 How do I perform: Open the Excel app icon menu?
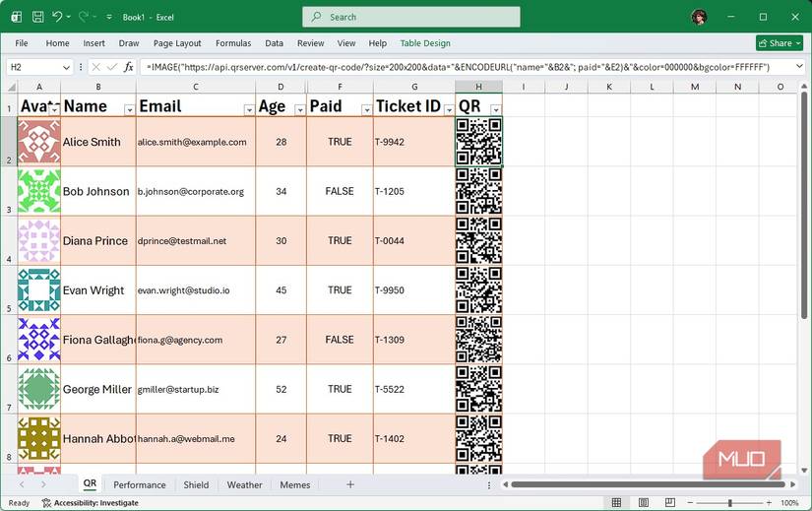pyautogui.click(x=17, y=17)
